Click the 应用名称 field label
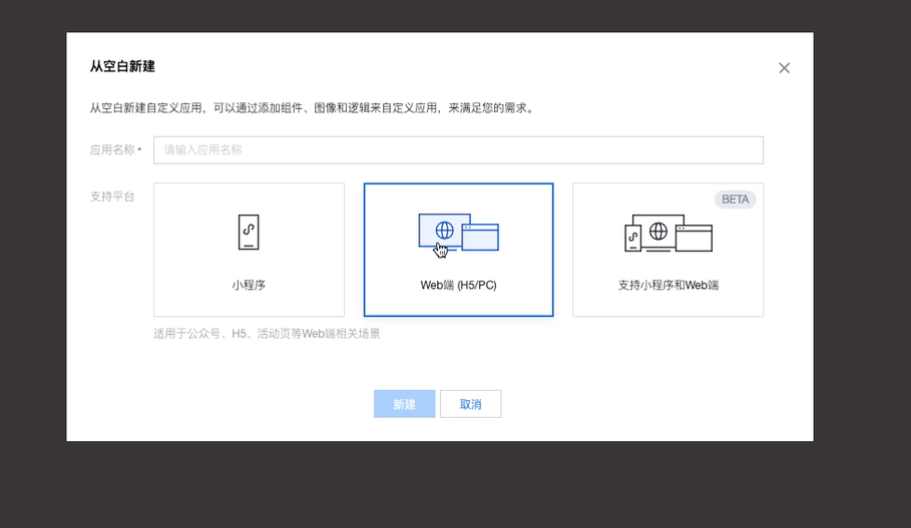This screenshot has width=911, height=528. click(112, 150)
